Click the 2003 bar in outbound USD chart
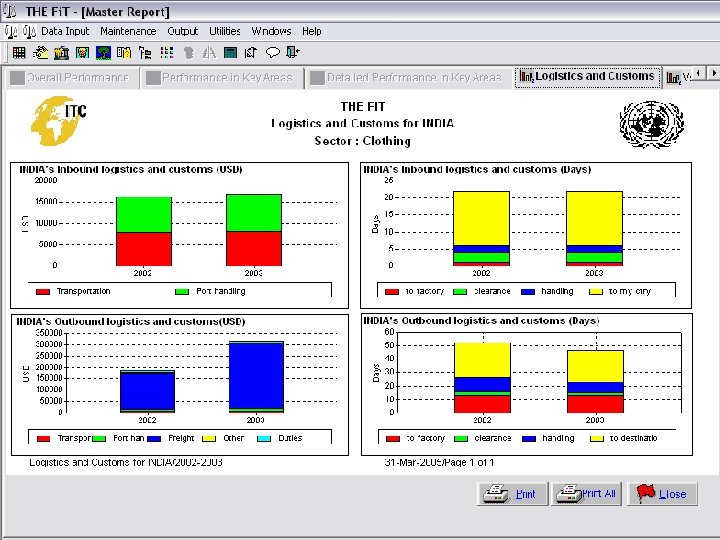This screenshot has width=720, height=540. click(x=256, y=377)
